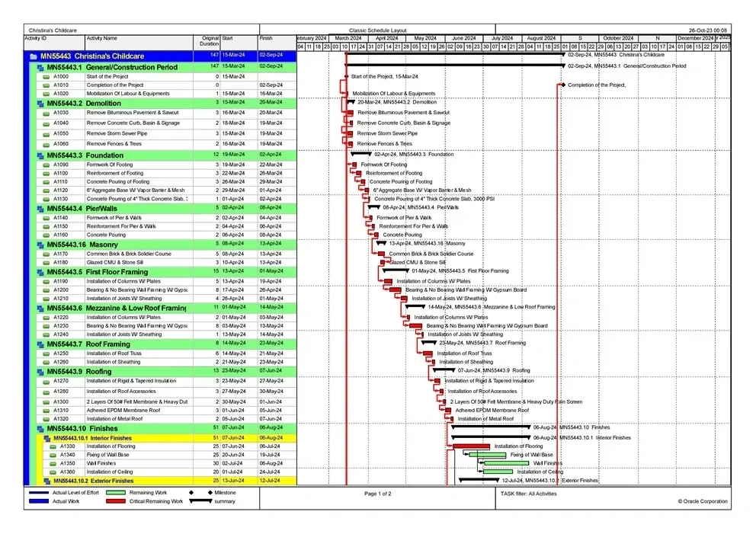Select the A1060 Remove Fences & Trees row

167,144
